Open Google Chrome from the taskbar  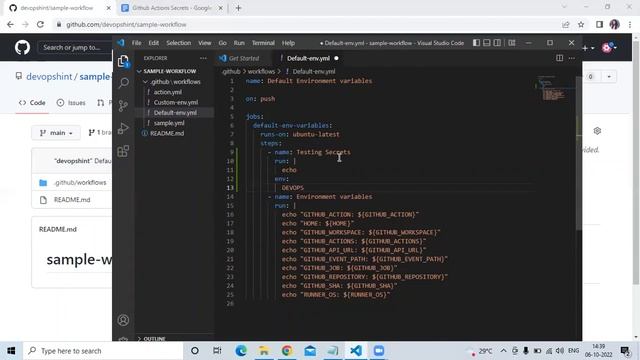coord(287,351)
